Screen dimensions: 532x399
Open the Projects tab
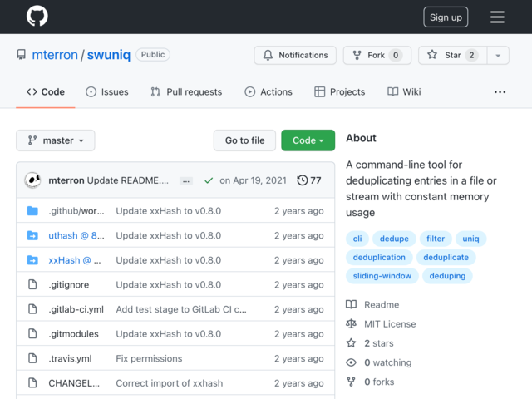coord(340,92)
